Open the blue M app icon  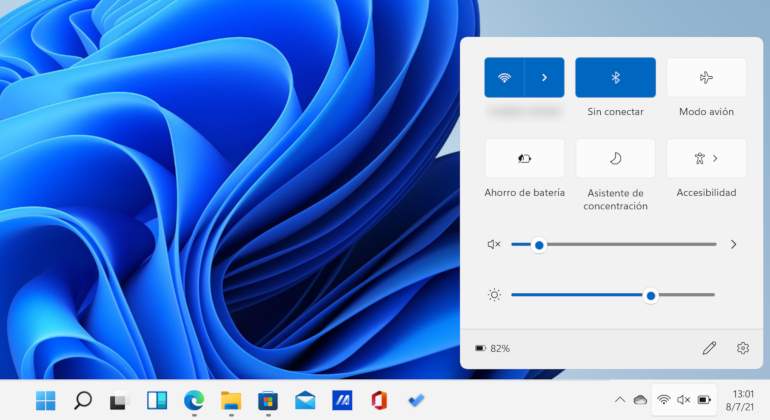click(x=342, y=401)
